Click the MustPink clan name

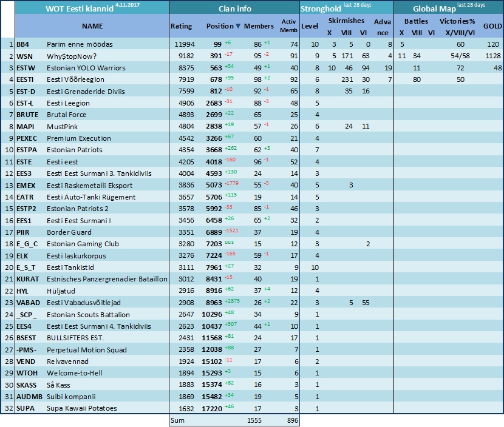pos(63,127)
